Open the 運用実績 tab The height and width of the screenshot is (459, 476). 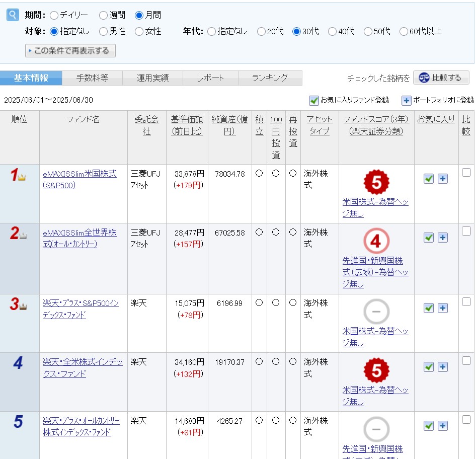pyautogui.click(x=152, y=78)
